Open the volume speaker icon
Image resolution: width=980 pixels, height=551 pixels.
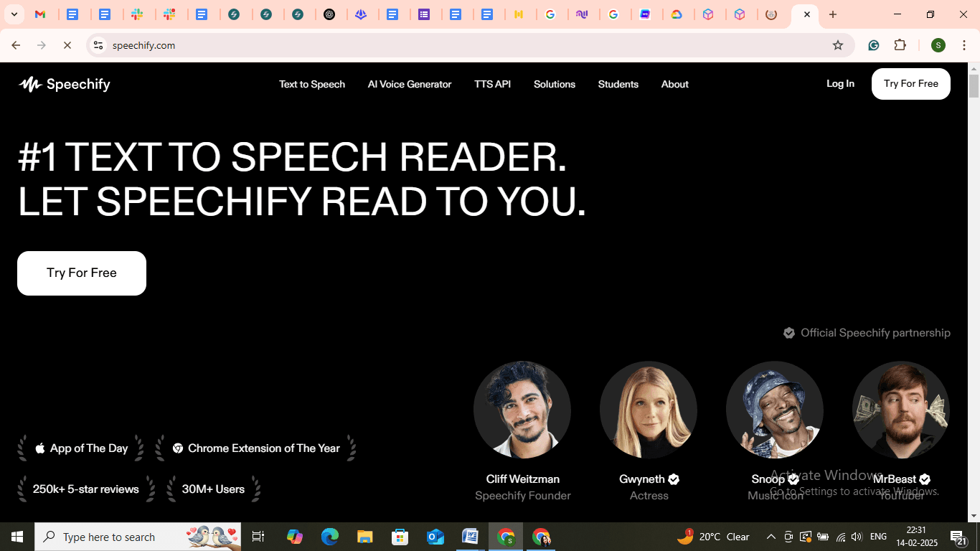(x=857, y=537)
